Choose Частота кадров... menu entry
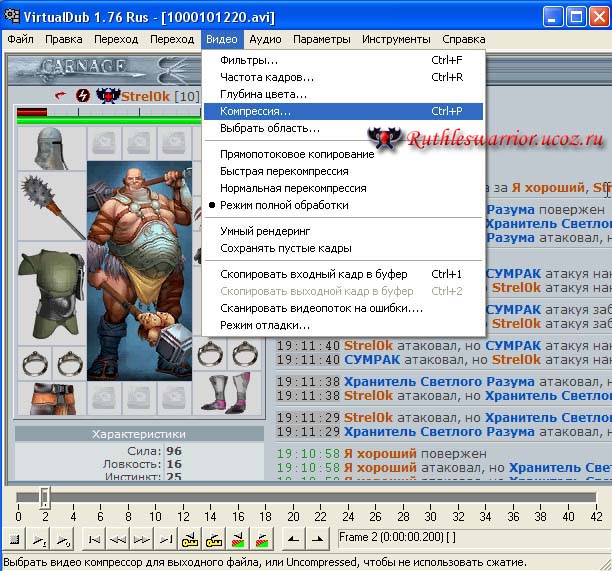Screen dimensions: 612x571 pyautogui.click(x=343, y=77)
